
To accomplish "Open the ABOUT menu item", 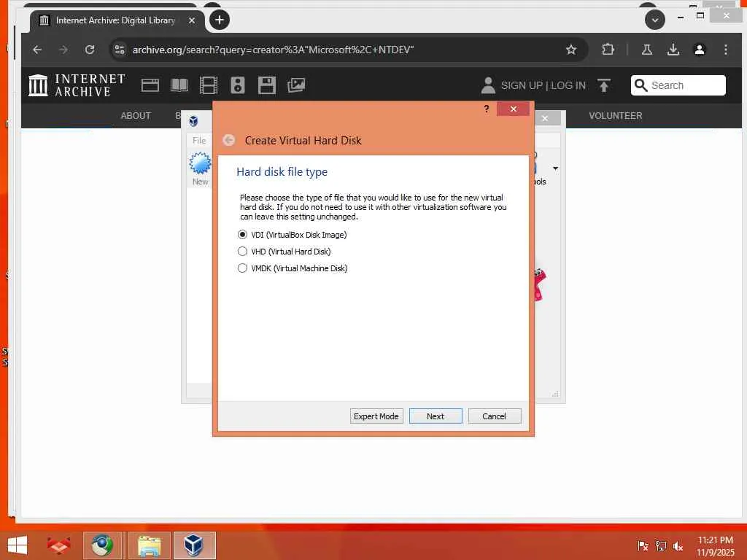I will pyautogui.click(x=136, y=116).
